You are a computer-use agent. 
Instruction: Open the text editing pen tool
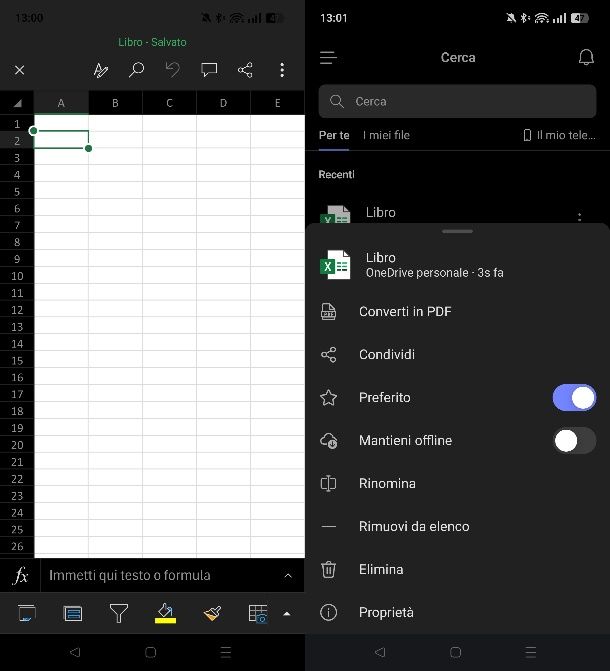point(100,70)
